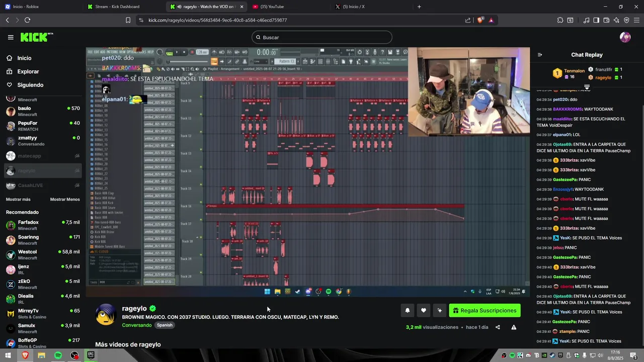Open browser extensions puzzle icon
The image size is (644, 362).
click(x=560, y=20)
